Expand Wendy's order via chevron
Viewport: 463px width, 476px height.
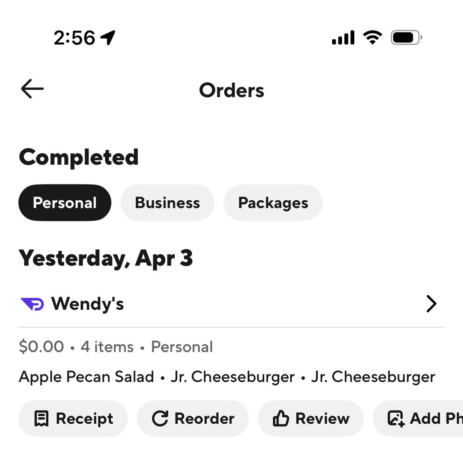(x=431, y=304)
